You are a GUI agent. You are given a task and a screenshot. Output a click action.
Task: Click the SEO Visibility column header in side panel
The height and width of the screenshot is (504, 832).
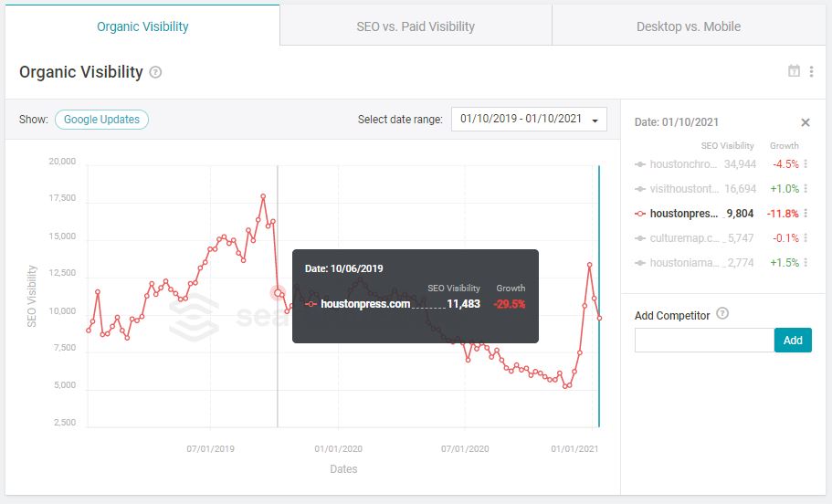point(727,145)
